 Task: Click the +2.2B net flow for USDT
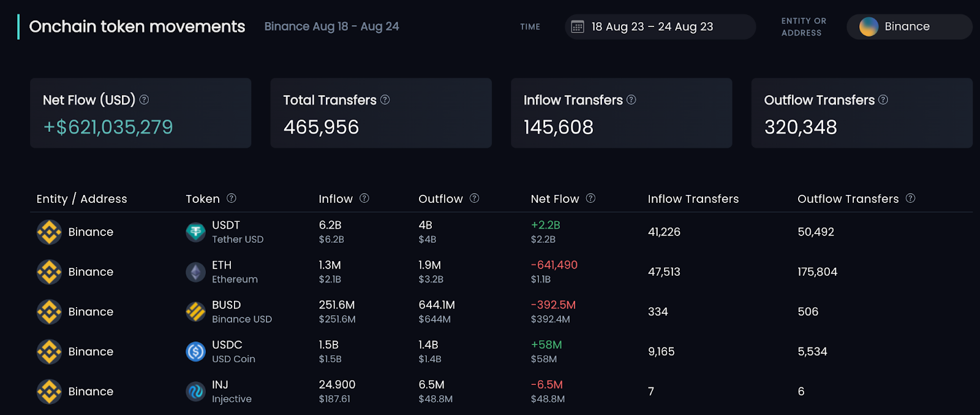point(546,225)
